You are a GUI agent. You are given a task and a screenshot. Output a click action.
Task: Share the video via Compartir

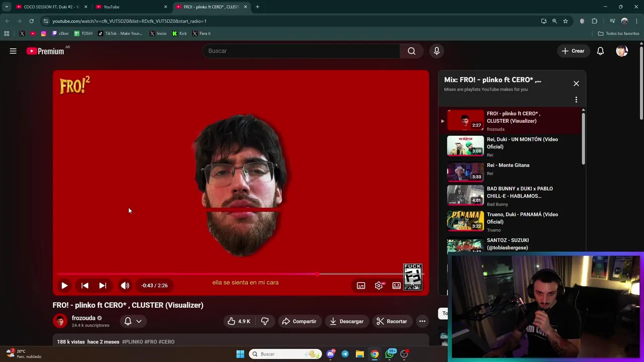[299, 321]
